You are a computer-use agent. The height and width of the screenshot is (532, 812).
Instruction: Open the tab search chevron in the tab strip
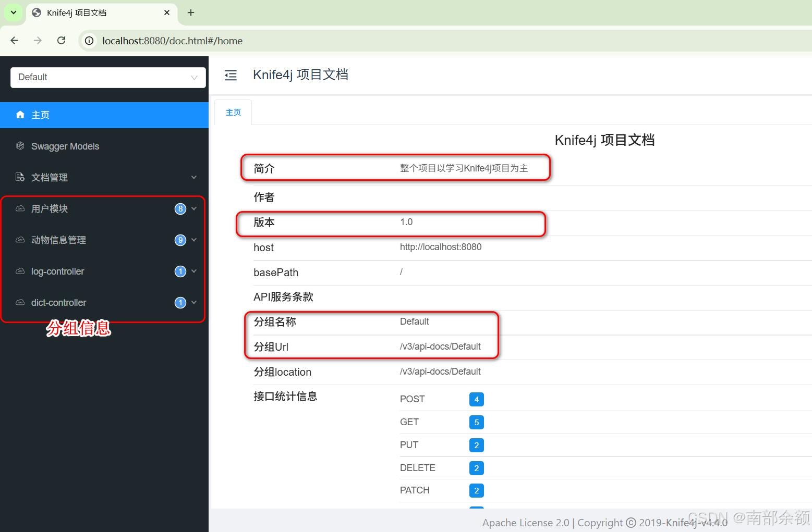[x=14, y=13]
